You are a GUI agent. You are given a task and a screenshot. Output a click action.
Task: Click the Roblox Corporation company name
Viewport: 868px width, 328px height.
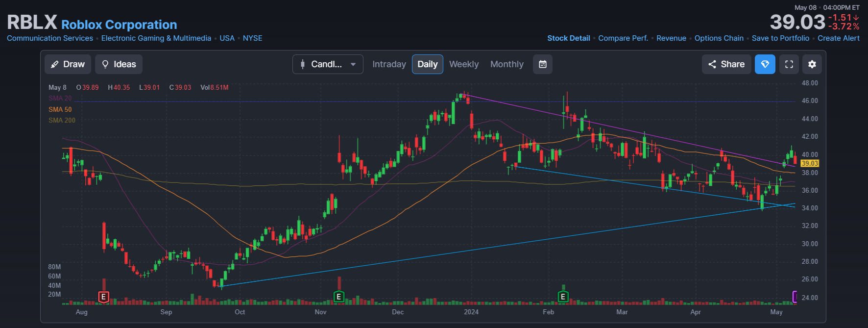(x=119, y=25)
